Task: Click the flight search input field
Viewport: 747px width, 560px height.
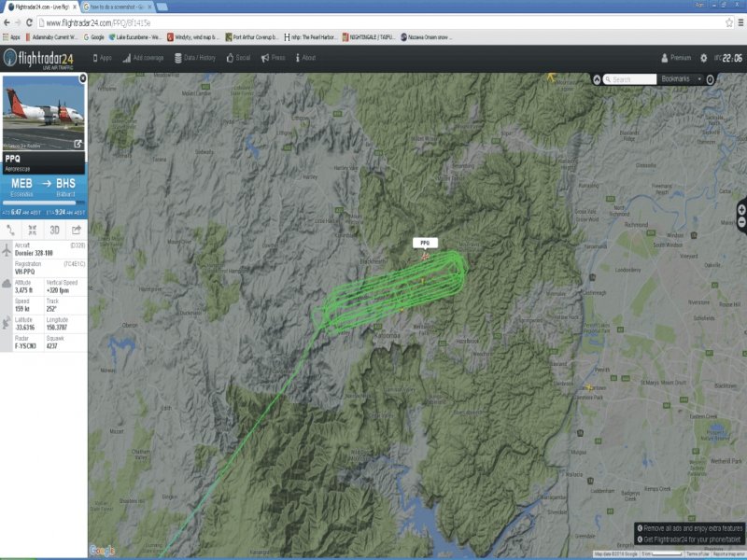Action: click(629, 79)
